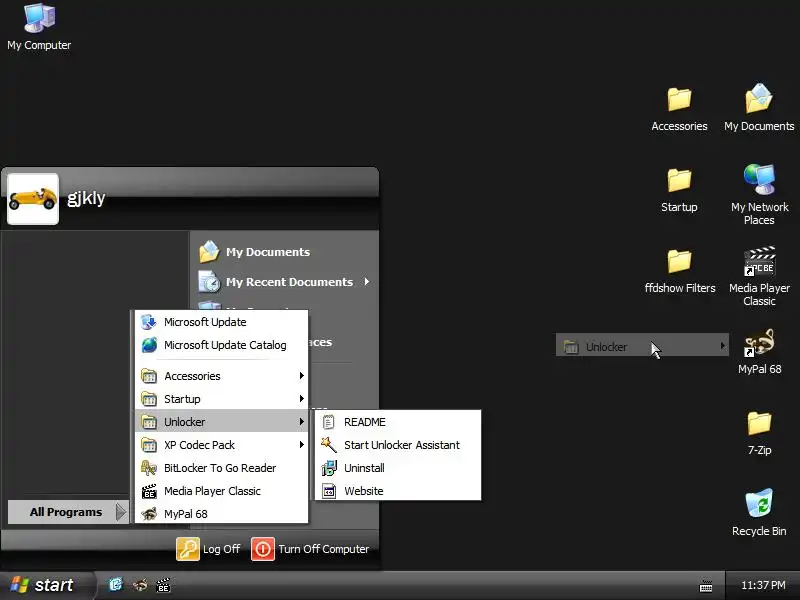800x600 pixels.
Task: Click the gjkly user name
Action: (x=86, y=198)
